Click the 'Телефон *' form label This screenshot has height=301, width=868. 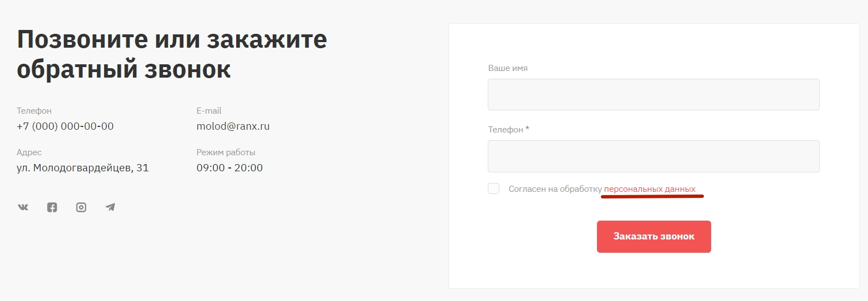point(508,129)
